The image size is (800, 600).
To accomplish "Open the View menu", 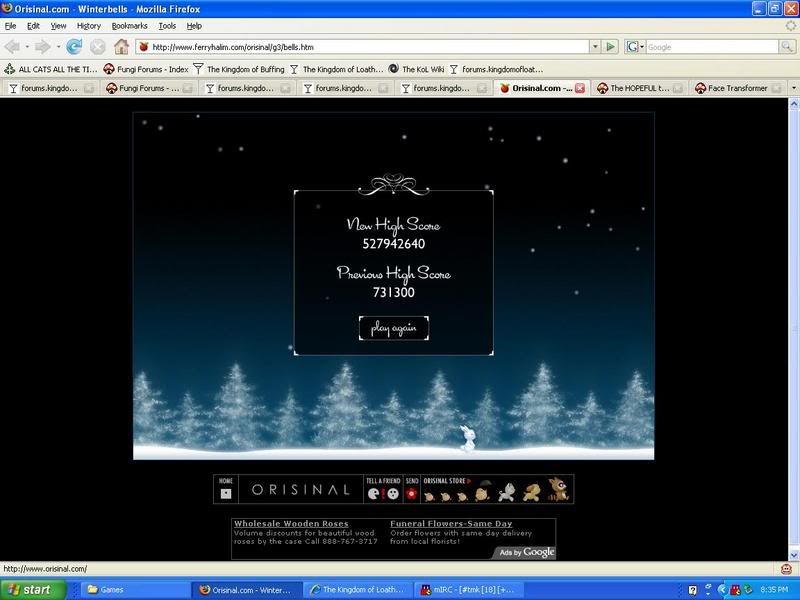I will [x=58, y=26].
